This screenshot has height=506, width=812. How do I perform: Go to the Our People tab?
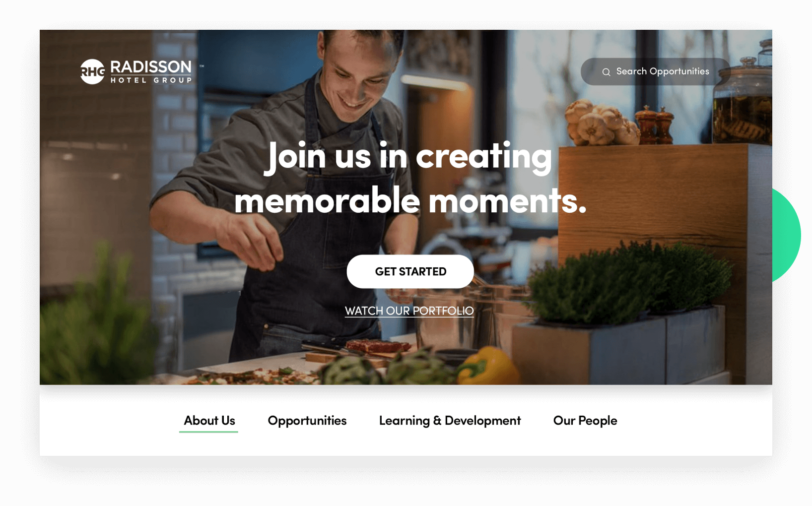tap(585, 421)
